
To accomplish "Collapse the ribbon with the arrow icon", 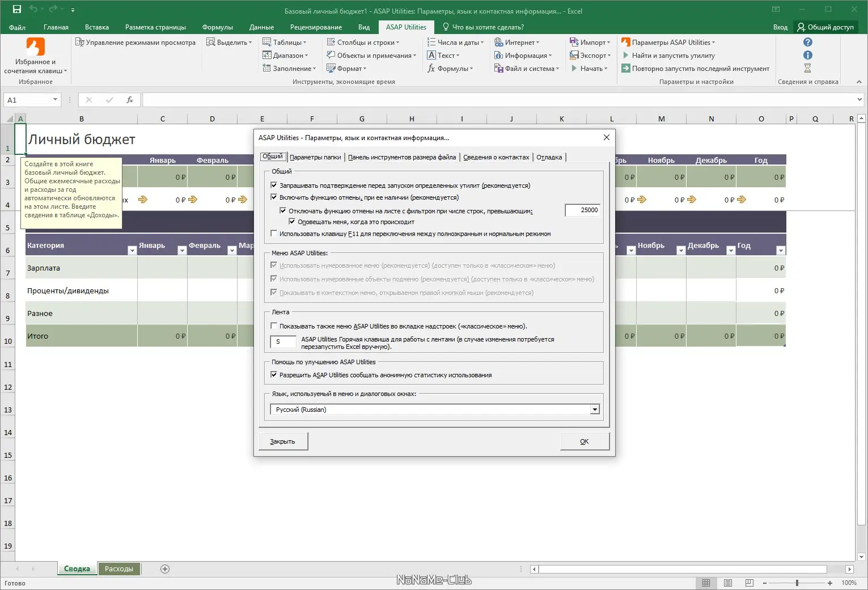I will point(859,82).
